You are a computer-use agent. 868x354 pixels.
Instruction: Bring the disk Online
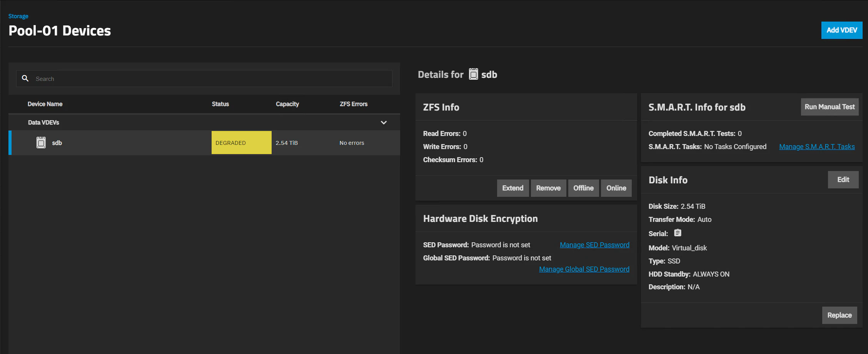[x=616, y=188]
